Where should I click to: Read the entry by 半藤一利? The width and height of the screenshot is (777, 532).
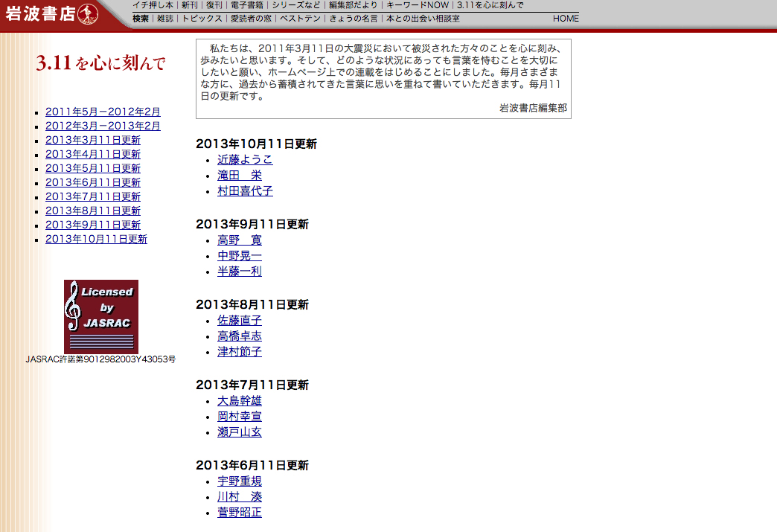pyautogui.click(x=240, y=271)
